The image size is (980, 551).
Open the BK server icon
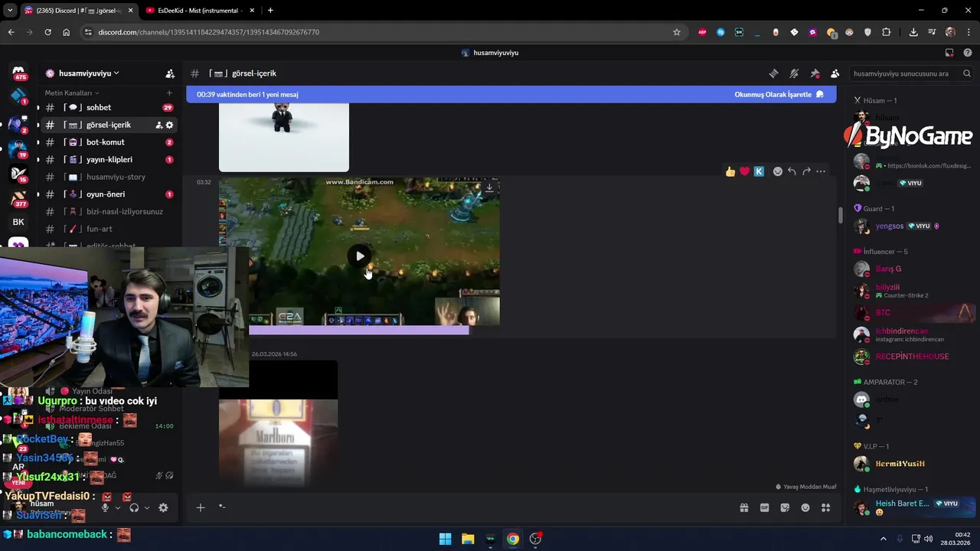pyautogui.click(x=18, y=222)
